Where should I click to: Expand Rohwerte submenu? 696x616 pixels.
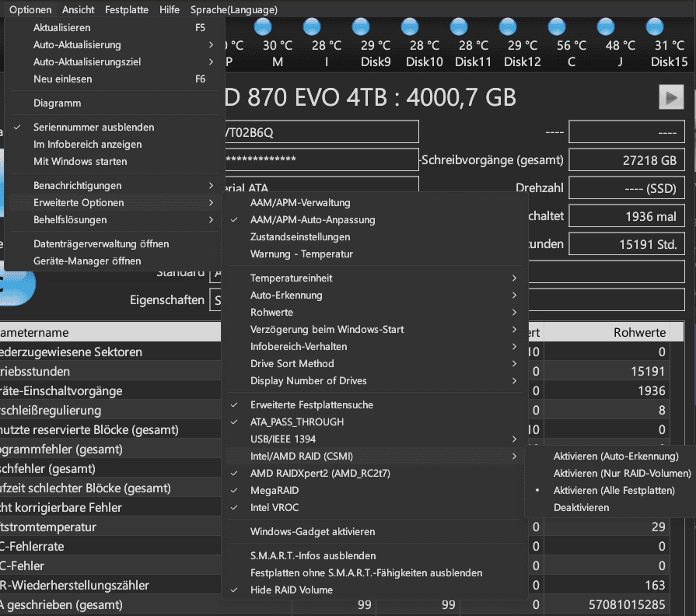coord(374,312)
